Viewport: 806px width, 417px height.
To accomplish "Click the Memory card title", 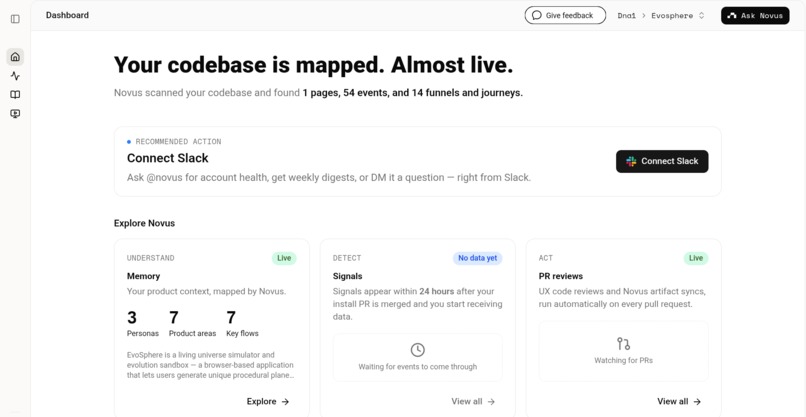I will pyautogui.click(x=143, y=276).
